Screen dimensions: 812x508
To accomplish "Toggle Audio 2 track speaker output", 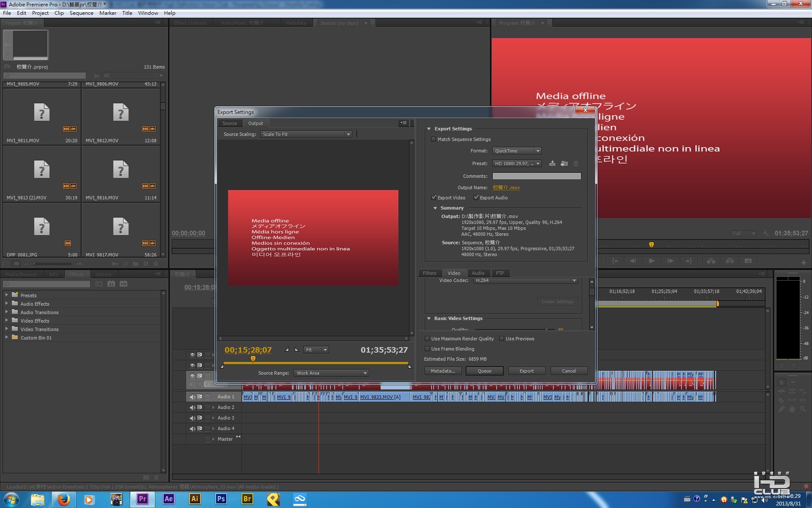I will click(x=192, y=407).
